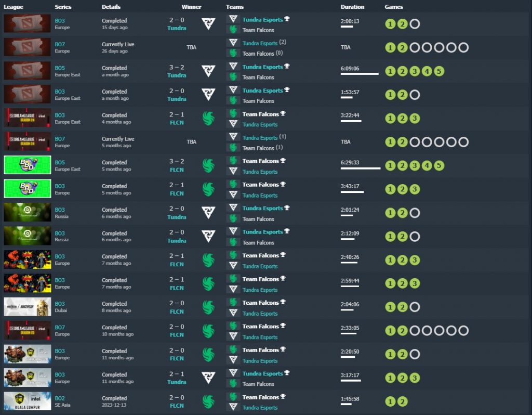
Task: Click the Winner column header
Action: [x=192, y=7]
